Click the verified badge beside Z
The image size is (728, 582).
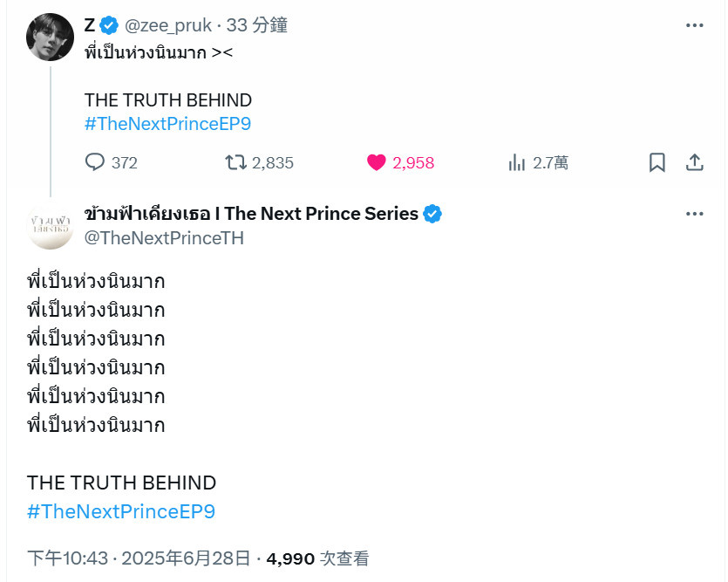point(109,25)
